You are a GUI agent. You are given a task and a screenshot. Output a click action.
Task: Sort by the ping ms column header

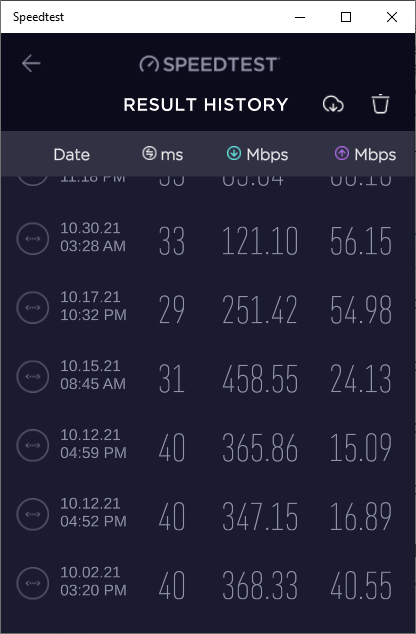[x=163, y=154]
